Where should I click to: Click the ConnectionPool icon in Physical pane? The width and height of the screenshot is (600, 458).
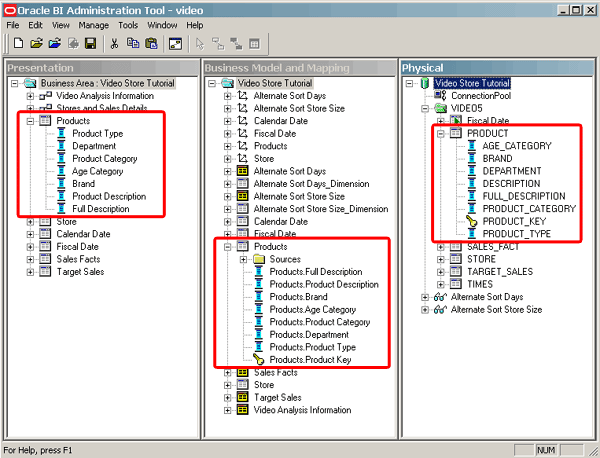[x=441, y=95]
